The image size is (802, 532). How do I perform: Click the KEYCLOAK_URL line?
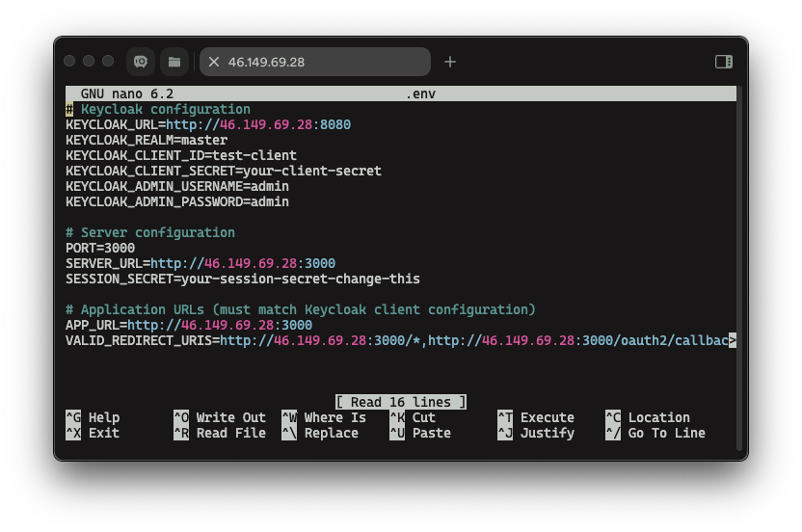click(x=208, y=124)
